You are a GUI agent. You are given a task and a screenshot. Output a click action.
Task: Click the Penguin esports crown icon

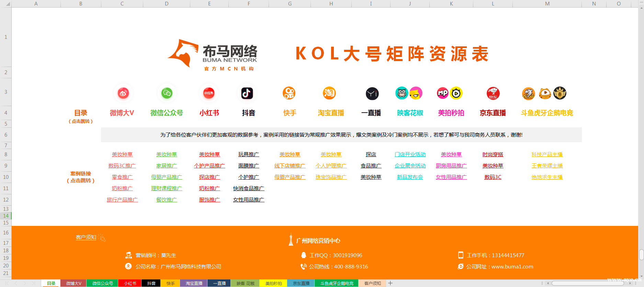(560, 93)
